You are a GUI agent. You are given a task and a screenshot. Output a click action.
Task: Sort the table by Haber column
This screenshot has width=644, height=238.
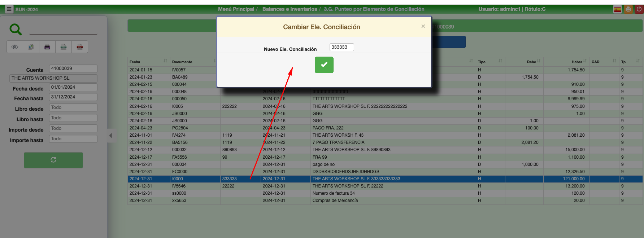pos(576,62)
